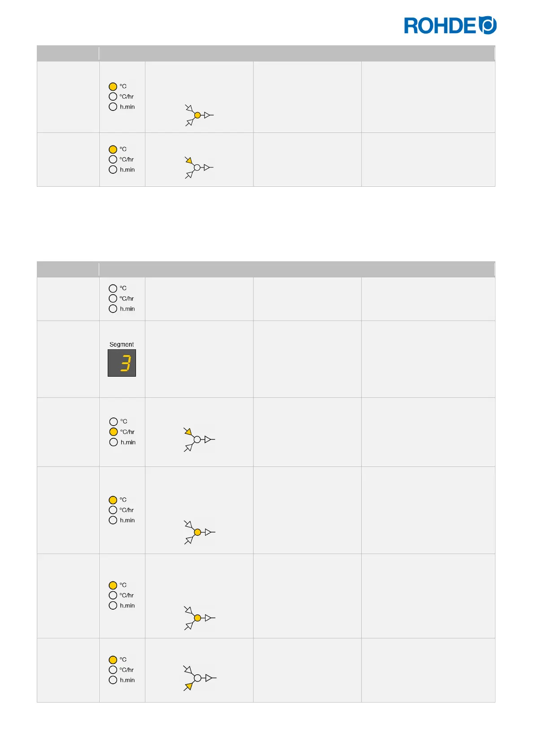Image resolution: width=534 pixels, height=756 pixels.
Task: Click the diagram beside the lit °C/hr indicator
Action: pos(199,440)
